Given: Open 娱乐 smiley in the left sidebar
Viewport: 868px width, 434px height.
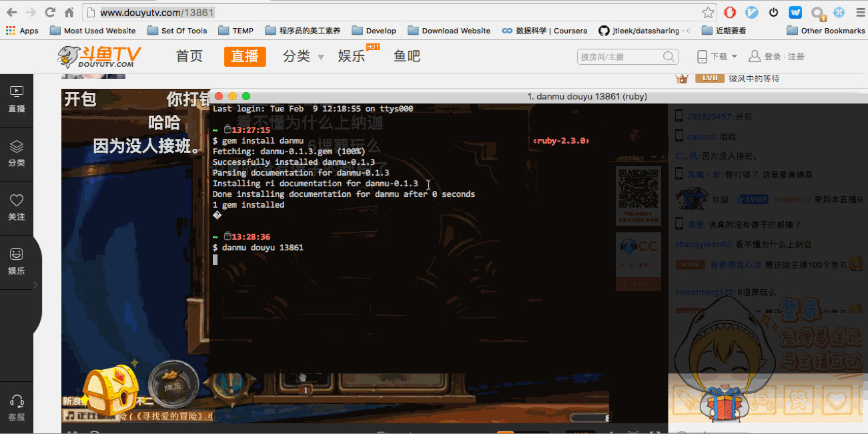Looking at the screenshot, I should [17, 262].
